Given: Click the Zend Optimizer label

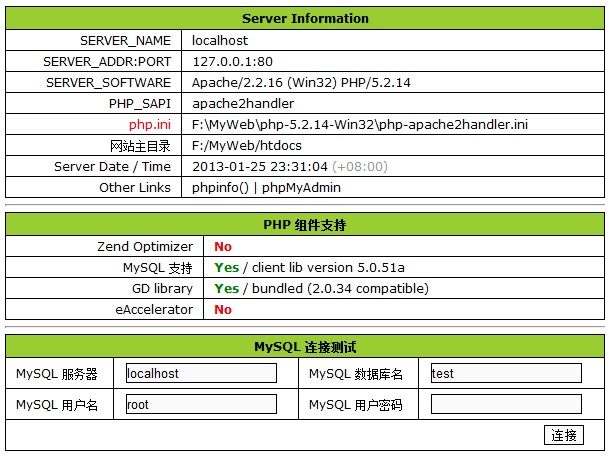Looking at the screenshot, I should [x=145, y=247].
